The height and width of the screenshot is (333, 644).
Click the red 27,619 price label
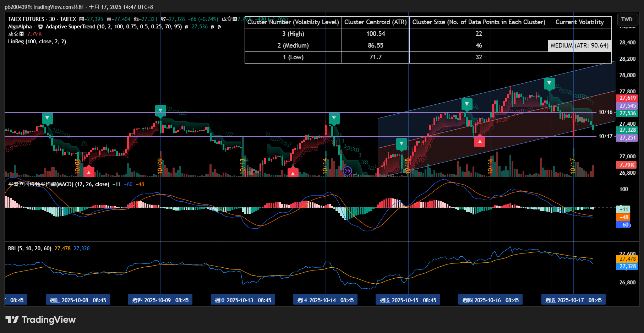tap(628, 98)
